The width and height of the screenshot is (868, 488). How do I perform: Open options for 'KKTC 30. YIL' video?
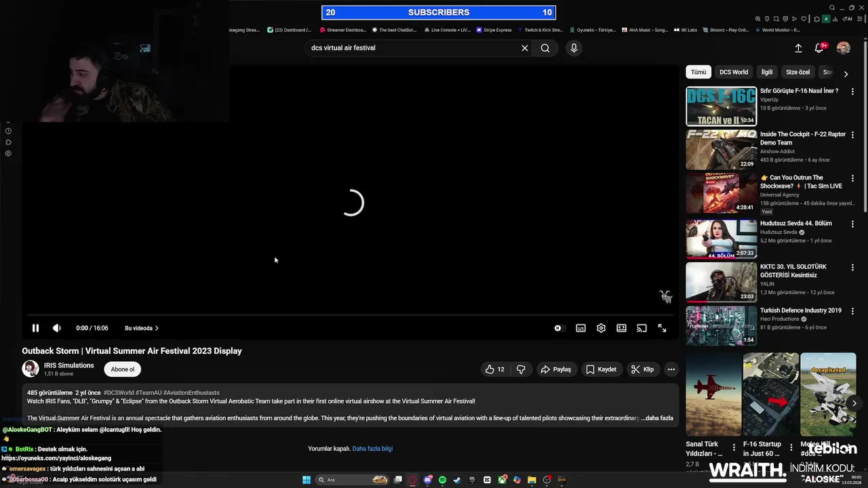(x=852, y=268)
